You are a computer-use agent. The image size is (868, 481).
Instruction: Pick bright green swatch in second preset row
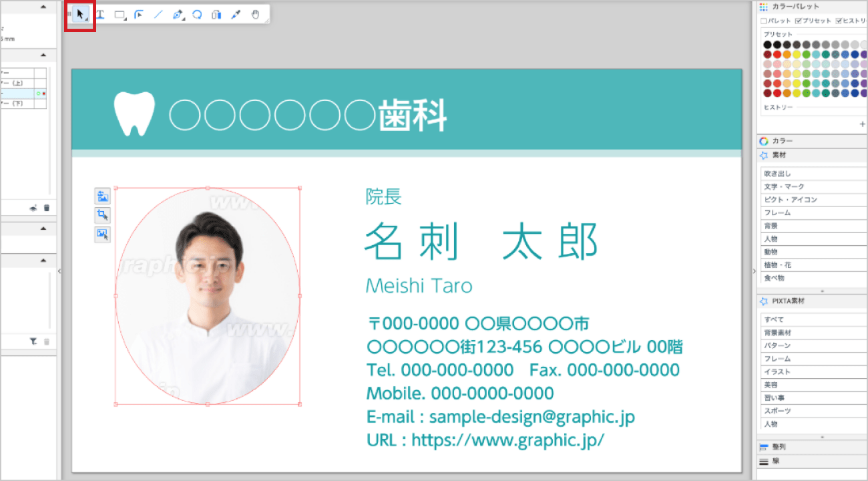[x=807, y=55]
